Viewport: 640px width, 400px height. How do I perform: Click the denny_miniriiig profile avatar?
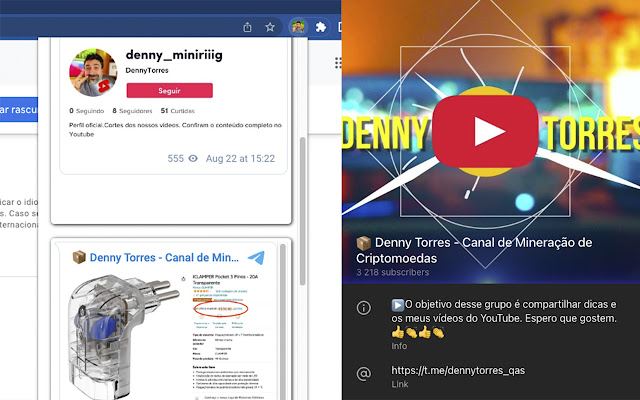93,73
